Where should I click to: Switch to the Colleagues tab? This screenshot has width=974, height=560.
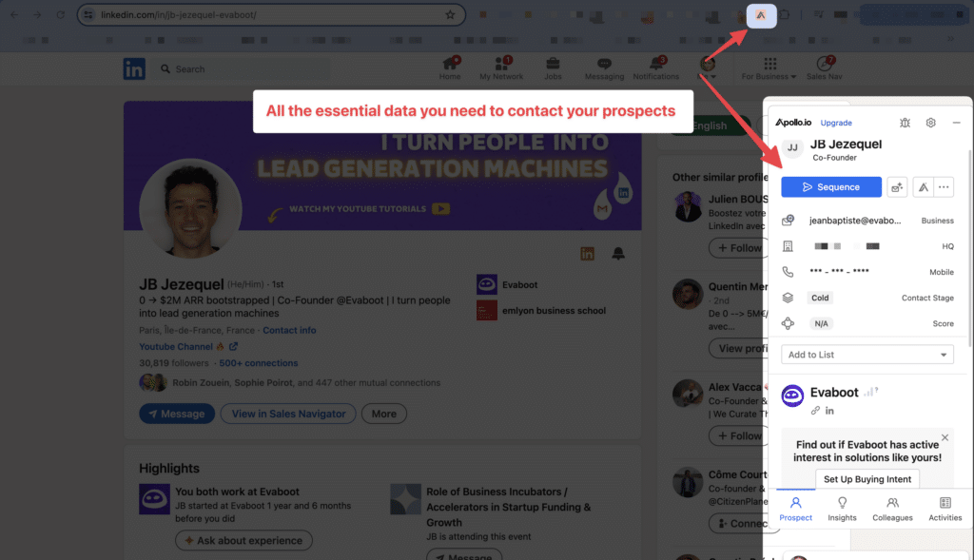[x=892, y=509]
